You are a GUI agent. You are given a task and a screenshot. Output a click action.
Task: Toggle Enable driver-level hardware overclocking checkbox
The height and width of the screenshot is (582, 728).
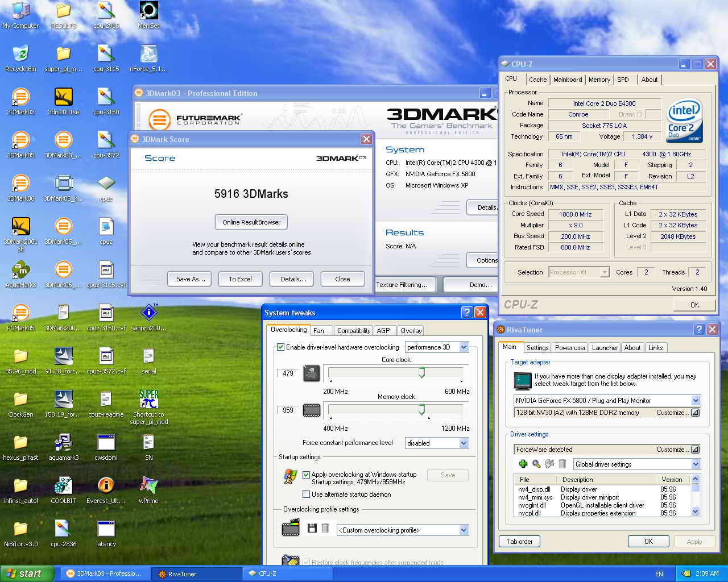coord(280,347)
